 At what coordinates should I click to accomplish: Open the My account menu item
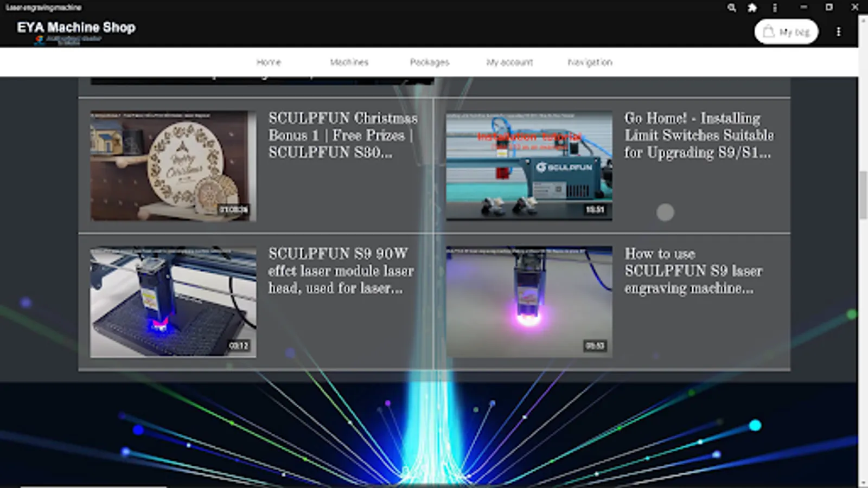509,62
